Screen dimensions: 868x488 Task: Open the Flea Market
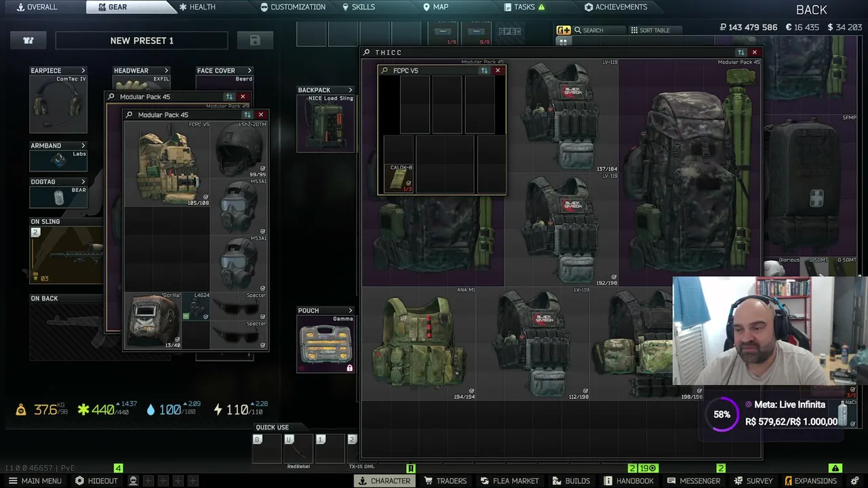[509, 481]
